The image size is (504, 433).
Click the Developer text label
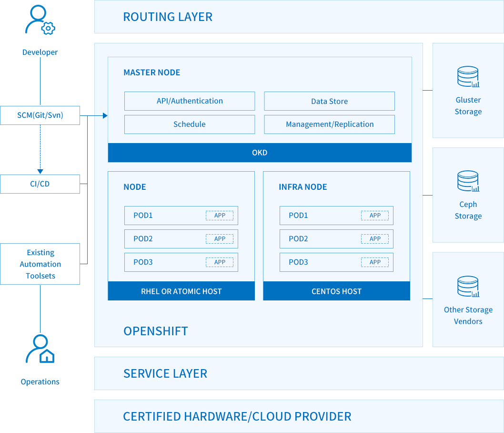pyautogui.click(x=40, y=52)
